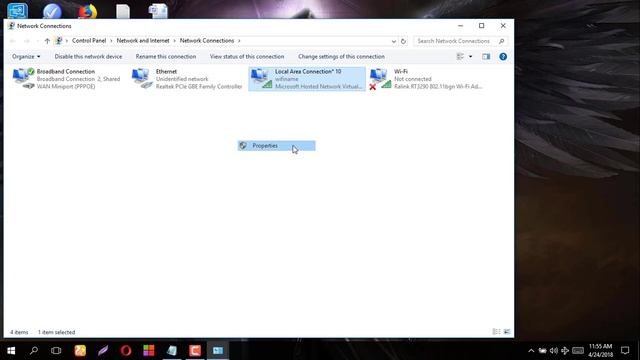Expand chevron after Network Connections breadcrumb
Viewport: 640px width, 360px height.
(240, 41)
